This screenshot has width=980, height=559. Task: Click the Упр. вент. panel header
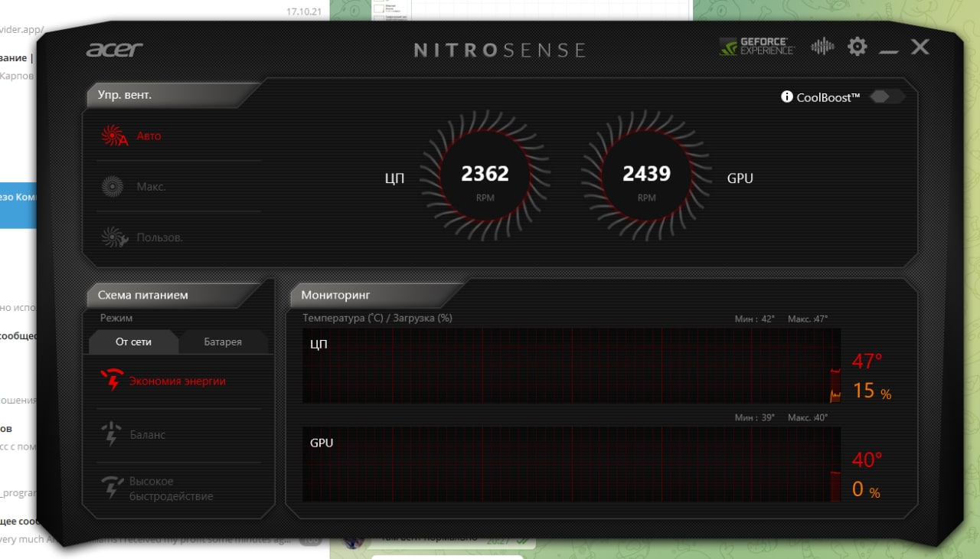click(x=175, y=95)
